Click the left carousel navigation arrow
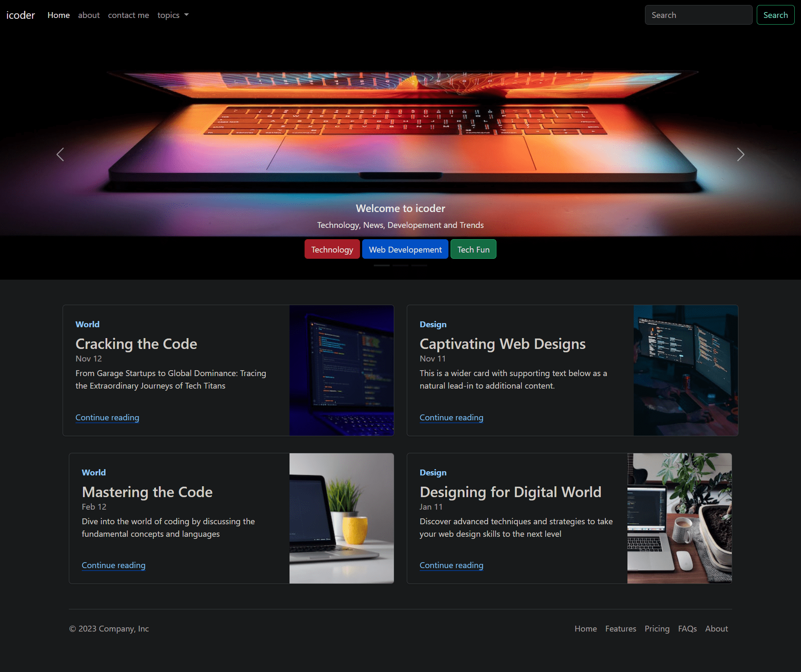The image size is (801, 672). click(60, 154)
